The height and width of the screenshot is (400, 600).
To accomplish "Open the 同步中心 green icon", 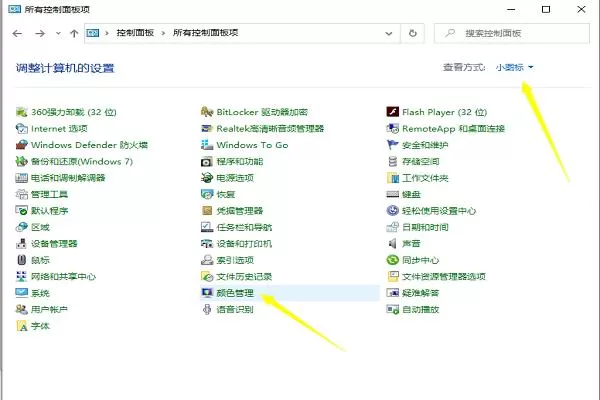I will 393,260.
